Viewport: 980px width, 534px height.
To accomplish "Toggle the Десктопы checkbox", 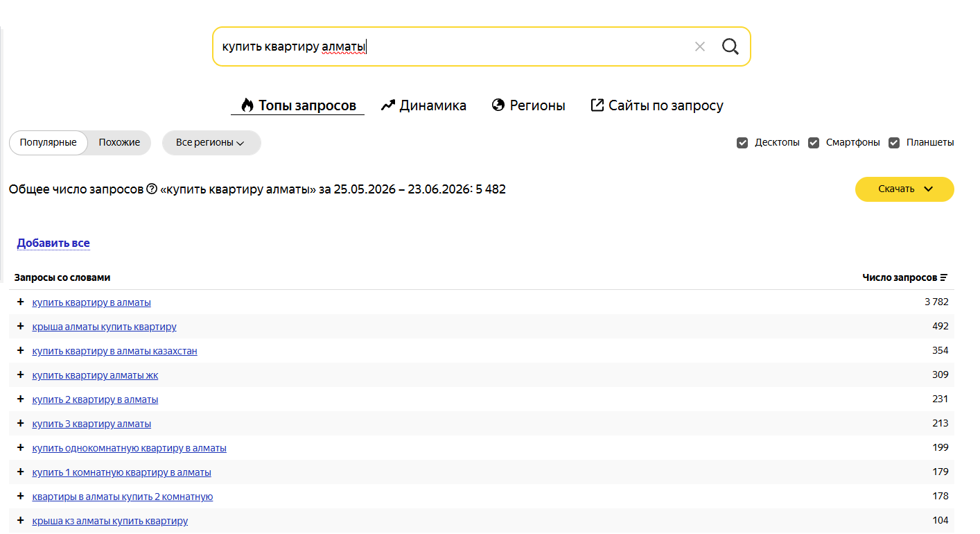I will pyautogui.click(x=742, y=143).
